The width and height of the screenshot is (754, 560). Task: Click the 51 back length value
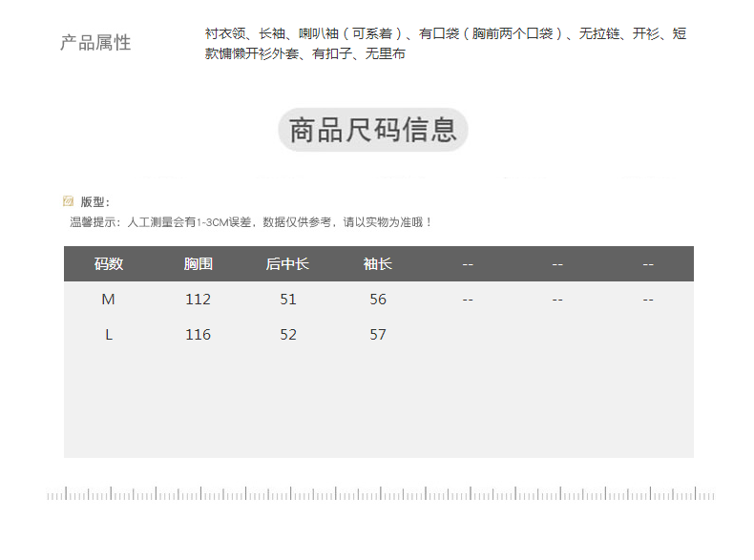[x=288, y=300]
